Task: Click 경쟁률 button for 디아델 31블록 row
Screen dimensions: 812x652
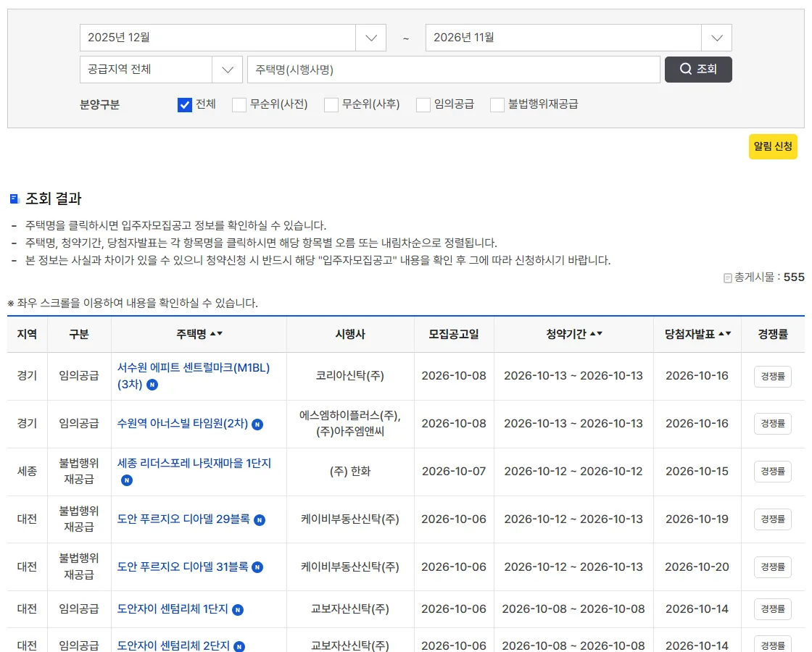Action: 773,567
